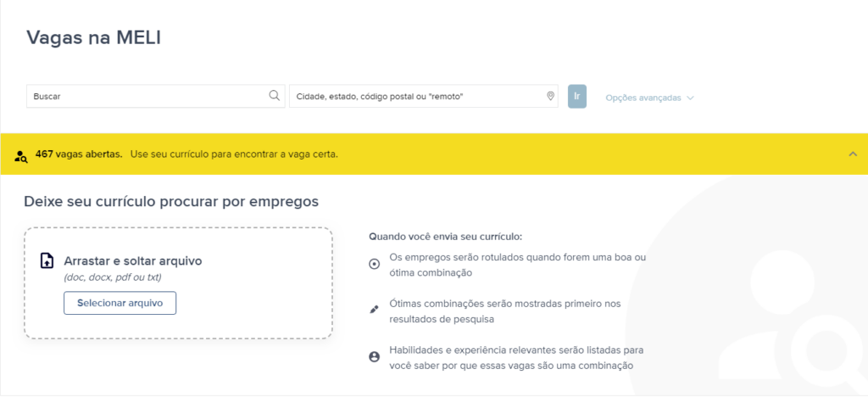The height and width of the screenshot is (403, 868).
Task: Click 'Habilidades e experiência relevantes' text
Action: point(516,357)
